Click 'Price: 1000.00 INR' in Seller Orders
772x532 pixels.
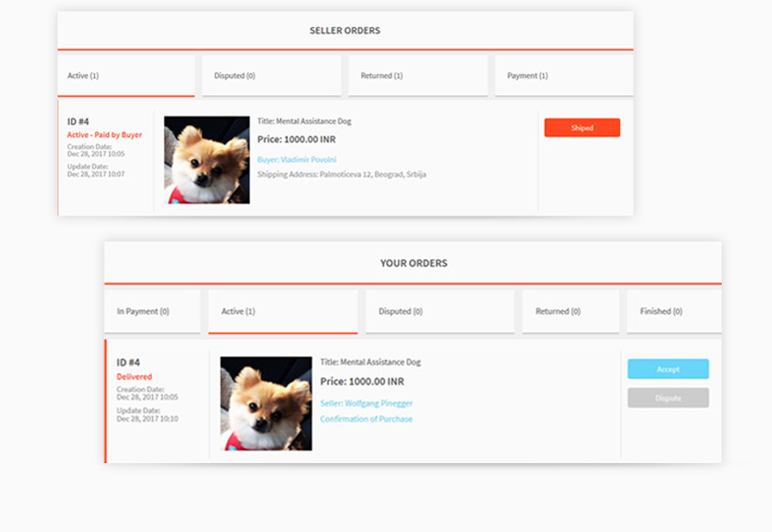(297, 139)
